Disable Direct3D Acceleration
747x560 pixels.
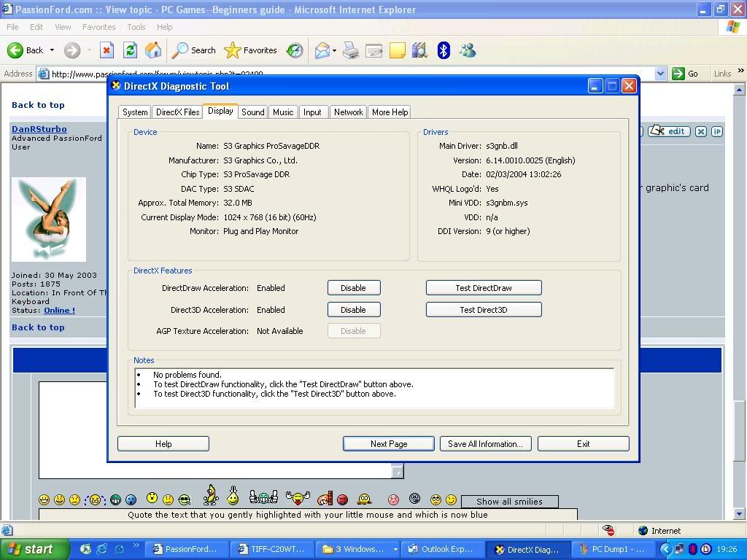354,309
